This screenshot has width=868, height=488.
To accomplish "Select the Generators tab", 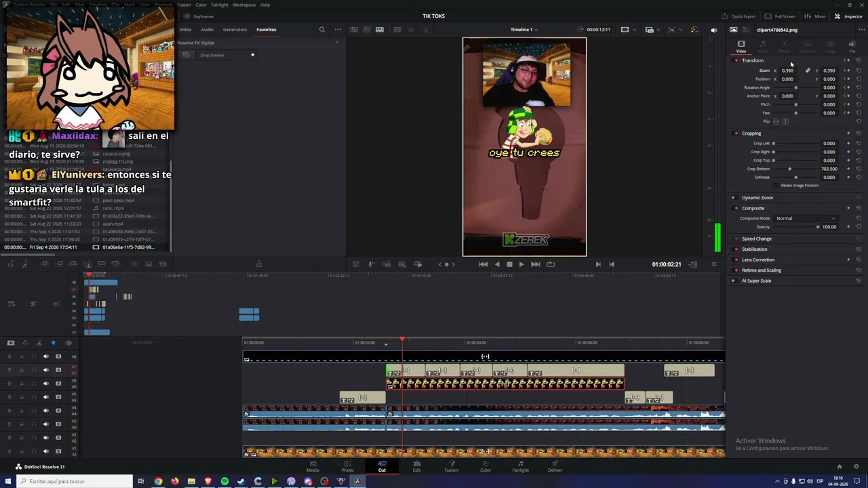I will coord(235,30).
